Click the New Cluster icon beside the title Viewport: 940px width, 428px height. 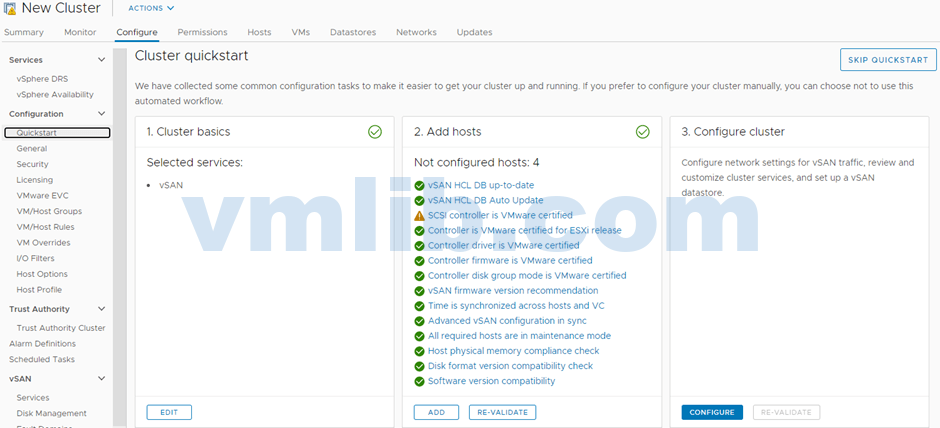pos(10,8)
